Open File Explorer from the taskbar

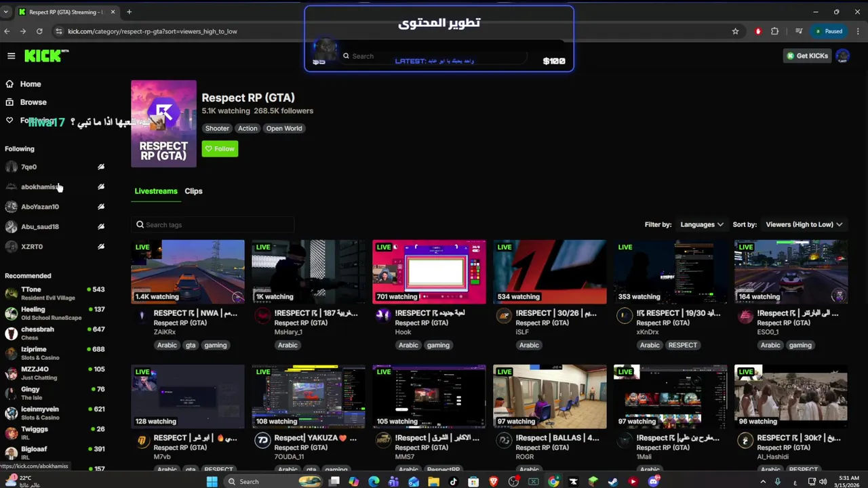click(434, 481)
